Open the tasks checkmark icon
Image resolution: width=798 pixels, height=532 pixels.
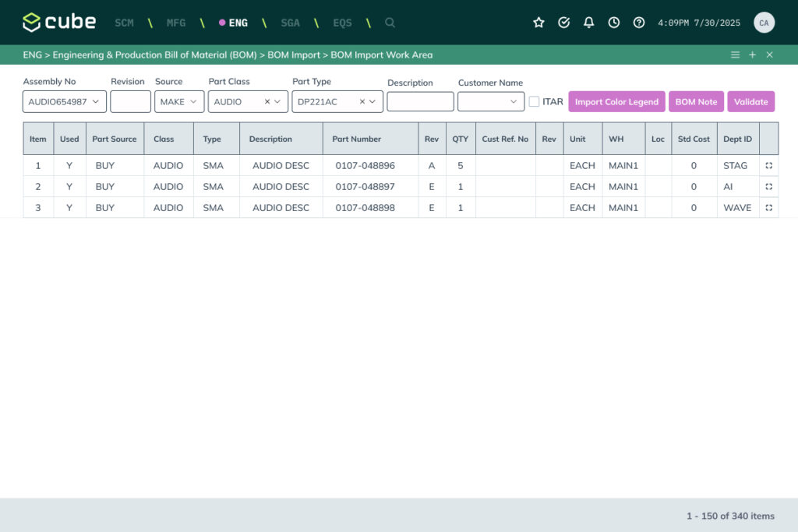click(x=564, y=23)
